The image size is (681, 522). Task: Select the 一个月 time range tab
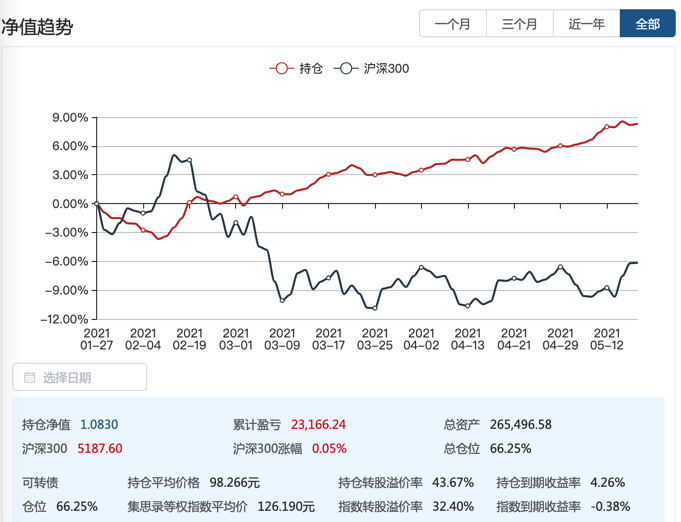(x=453, y=24)
